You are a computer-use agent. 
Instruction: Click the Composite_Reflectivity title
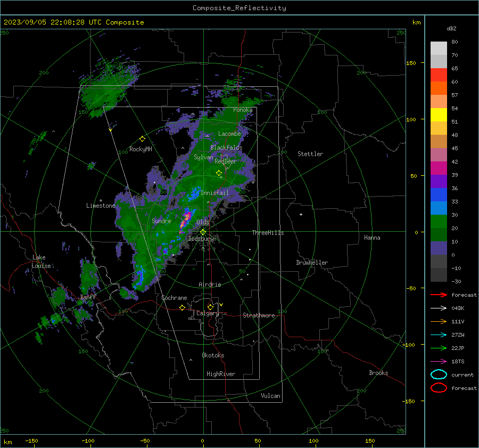click(x=239, y=8)
